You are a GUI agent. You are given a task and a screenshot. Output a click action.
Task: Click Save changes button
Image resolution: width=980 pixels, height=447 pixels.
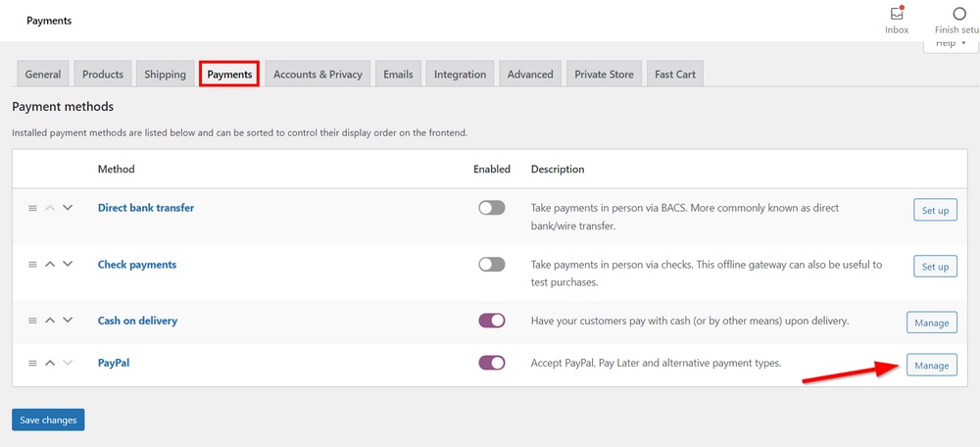coord(48,420)
